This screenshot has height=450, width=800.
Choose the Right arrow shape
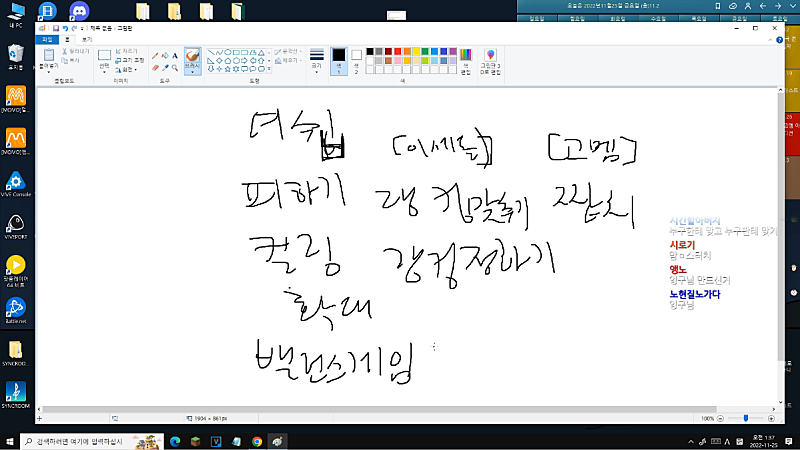tap(244, 61)
